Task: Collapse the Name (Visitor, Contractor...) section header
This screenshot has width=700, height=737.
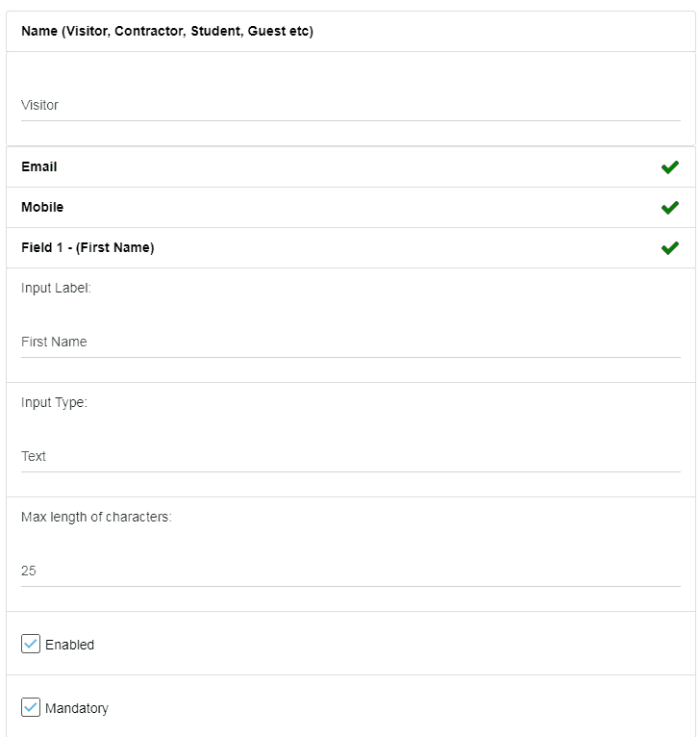Action: [350, 32]
